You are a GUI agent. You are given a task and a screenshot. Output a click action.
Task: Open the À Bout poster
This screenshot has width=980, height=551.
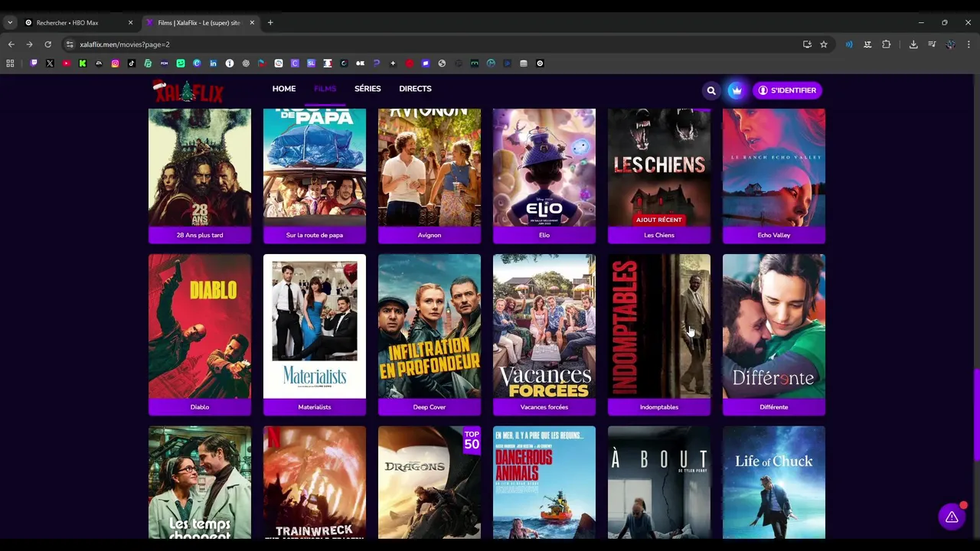659,483
